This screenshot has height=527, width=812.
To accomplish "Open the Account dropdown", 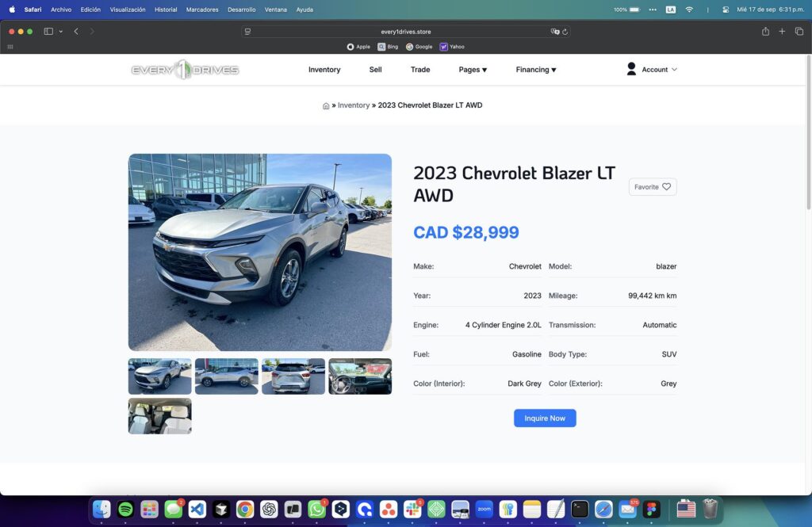I will [652, 70].
